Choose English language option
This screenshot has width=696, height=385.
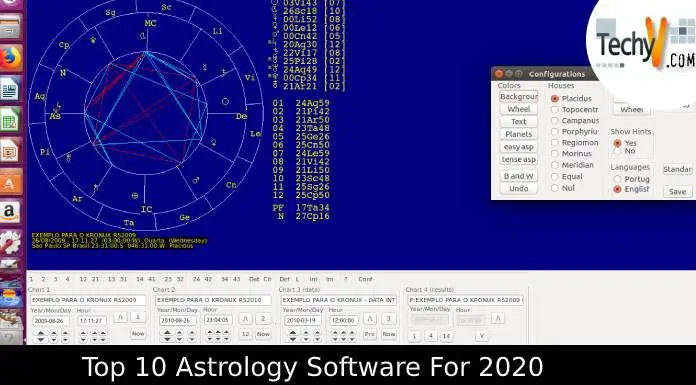[x=617, y=189]
